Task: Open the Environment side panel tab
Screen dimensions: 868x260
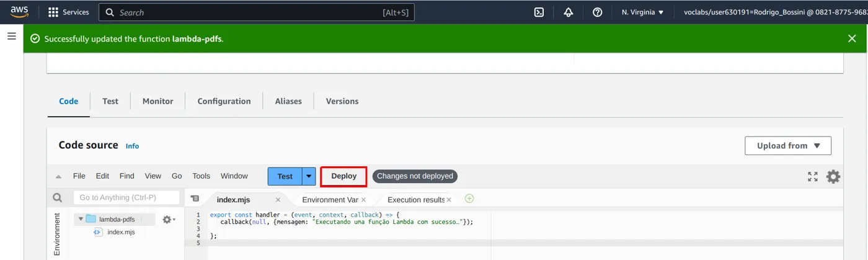Action: tap(56, 234)
